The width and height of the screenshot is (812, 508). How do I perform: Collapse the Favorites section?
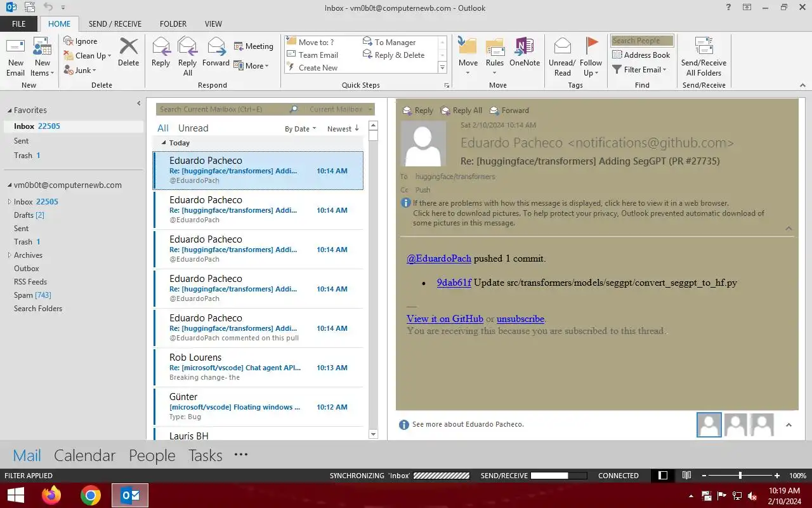(x=9, y=110)
